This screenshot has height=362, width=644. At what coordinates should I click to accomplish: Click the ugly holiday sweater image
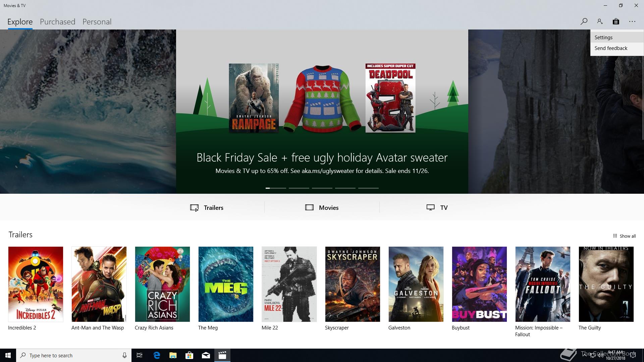click(322, 99)
